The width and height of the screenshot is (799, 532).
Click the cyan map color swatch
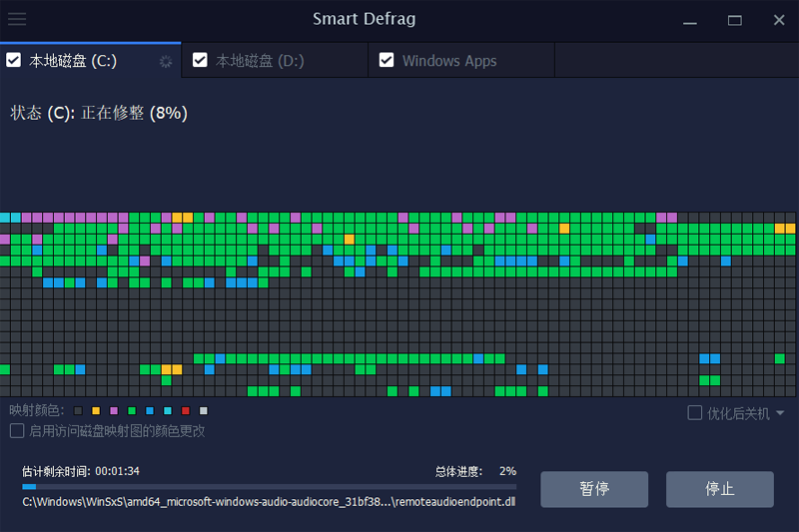pyautogui.click(x=168, y=411)
